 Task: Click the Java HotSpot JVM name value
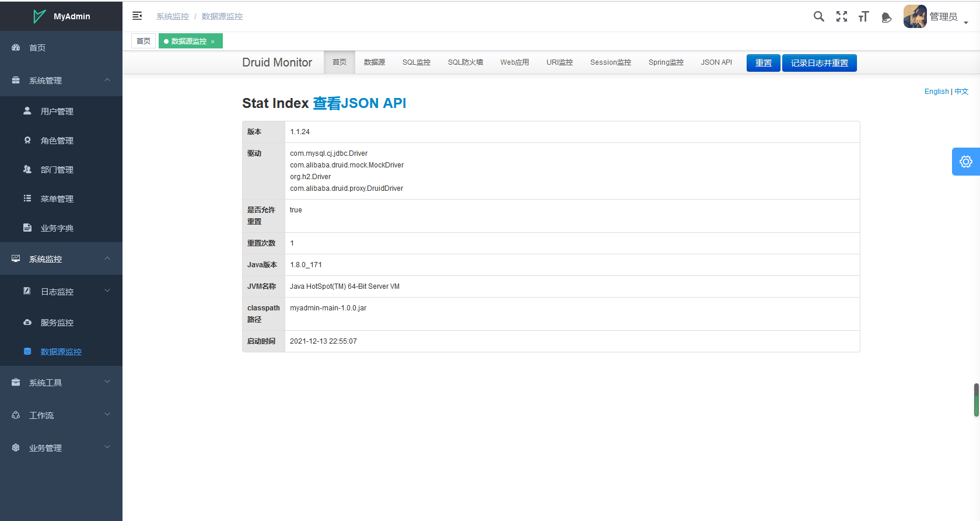[345, 286]
